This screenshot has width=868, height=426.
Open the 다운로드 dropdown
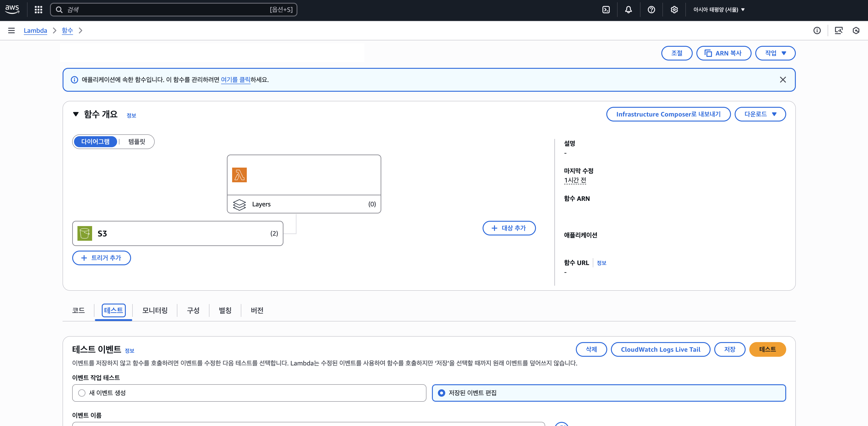760,114
